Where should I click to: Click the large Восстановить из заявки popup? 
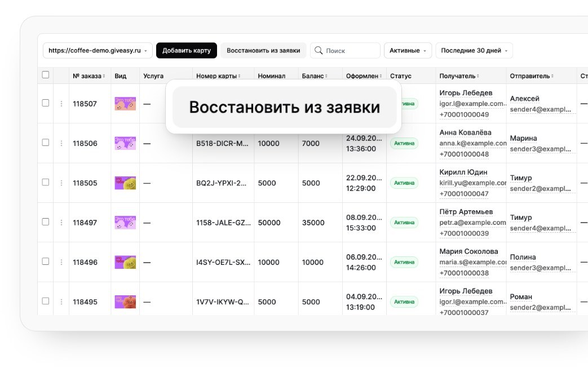point(284,107)
